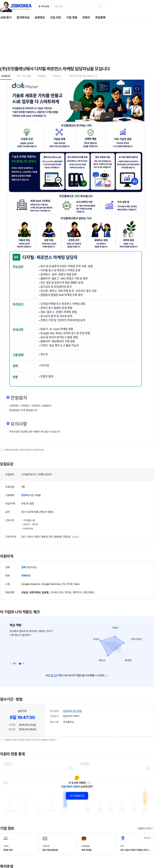Open the 신입·인턴 menu
This screenshot has height=868, width=154.
click(56, 18)
